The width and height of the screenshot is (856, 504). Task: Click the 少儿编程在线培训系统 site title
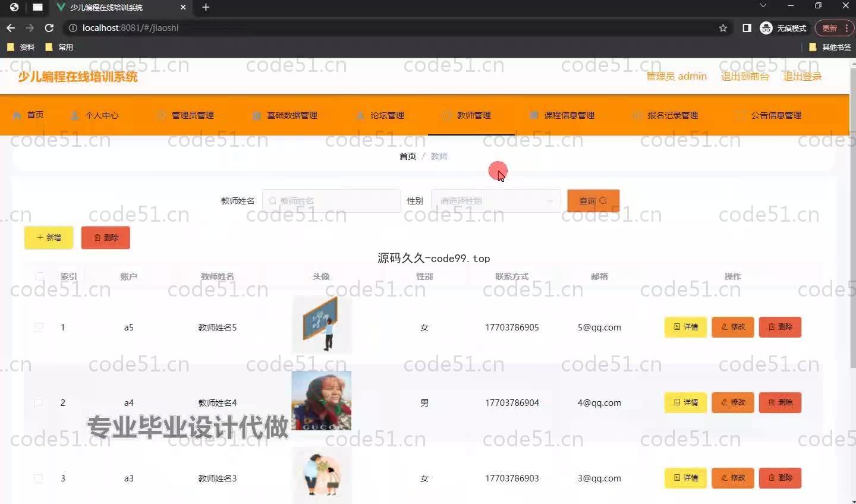click(x=78, y=77)
